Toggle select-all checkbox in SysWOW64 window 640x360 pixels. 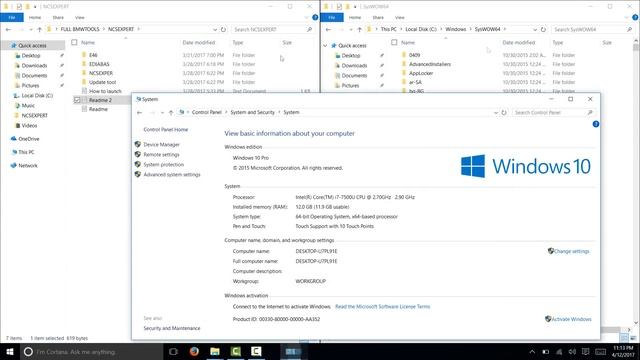[x=394, y=42]
